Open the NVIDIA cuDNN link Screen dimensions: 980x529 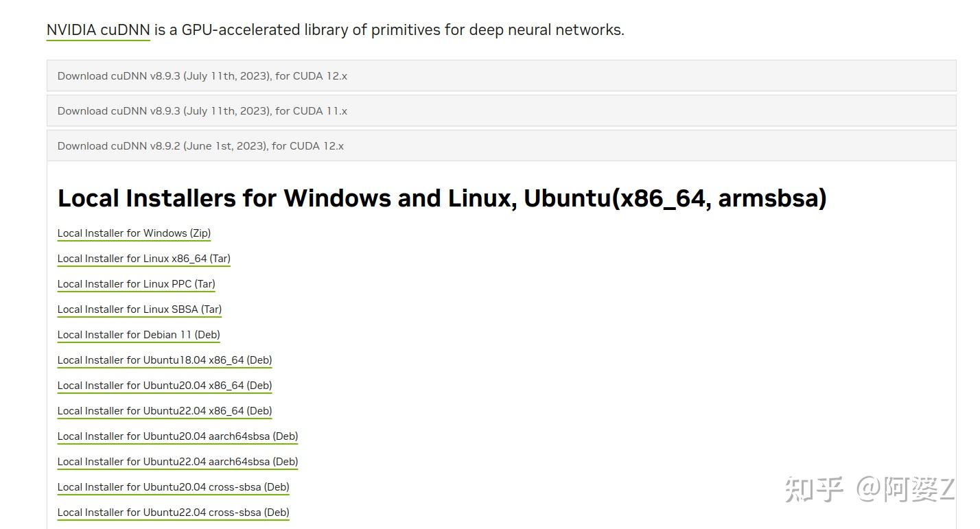pos(98,30)
